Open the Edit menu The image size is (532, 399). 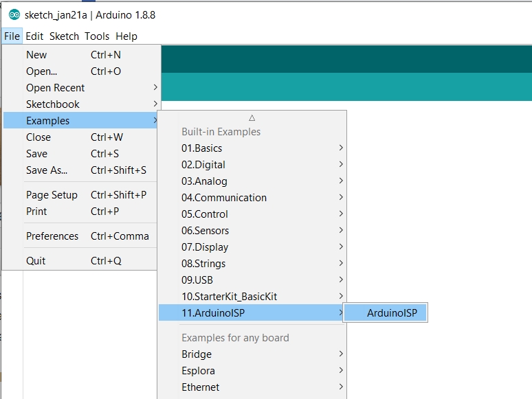coord(34,36)
